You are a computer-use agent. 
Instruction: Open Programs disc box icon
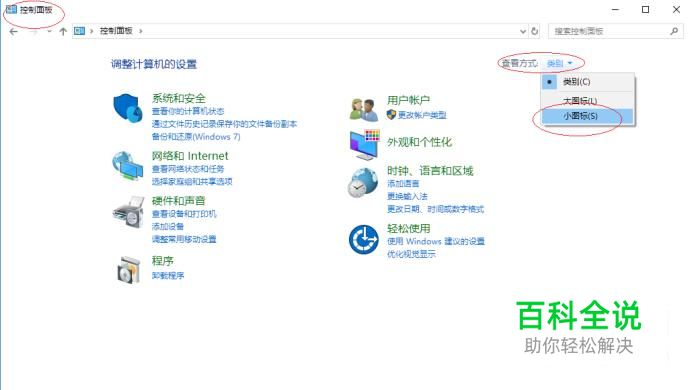pos(128,269)
